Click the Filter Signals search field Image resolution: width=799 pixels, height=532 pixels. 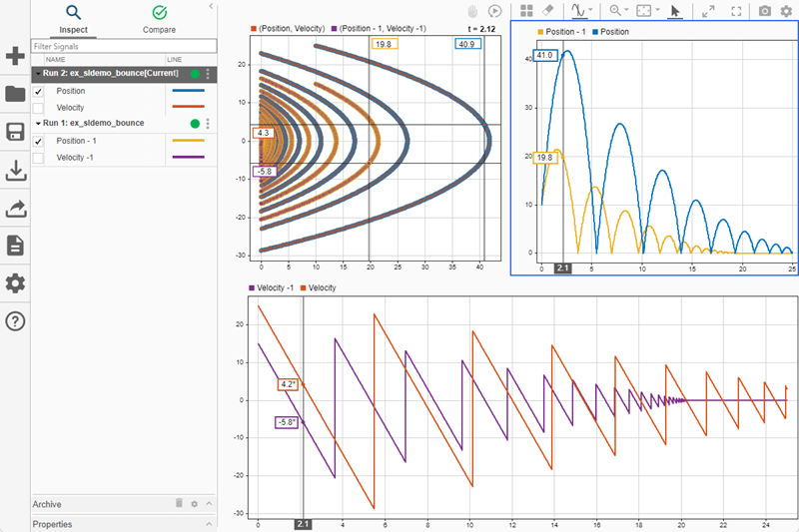[124, 46]
